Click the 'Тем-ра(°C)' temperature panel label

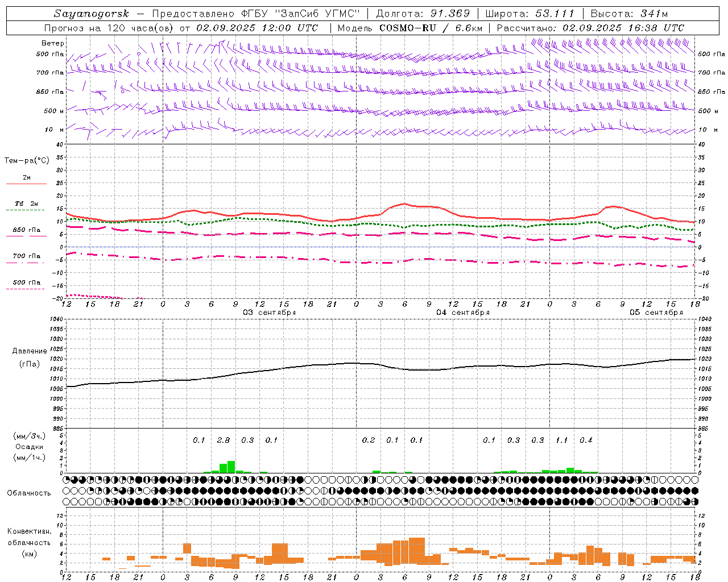point(27,161)
